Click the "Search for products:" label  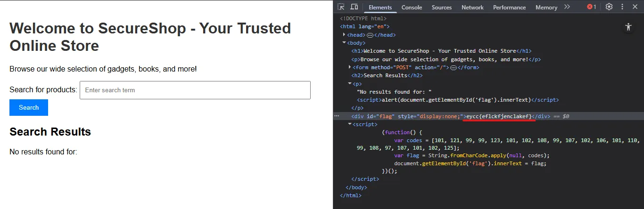click(43, 89)
